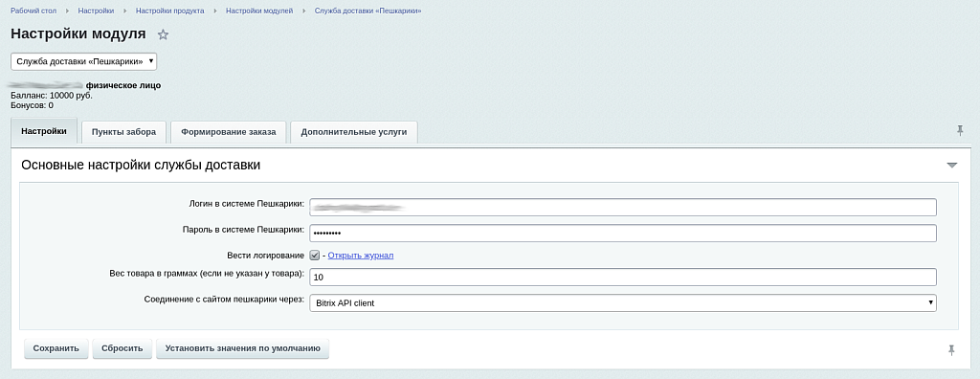Viewport: 980px width, 379px height.
Task: Click the Сбросить button
Action: (122, 348)
